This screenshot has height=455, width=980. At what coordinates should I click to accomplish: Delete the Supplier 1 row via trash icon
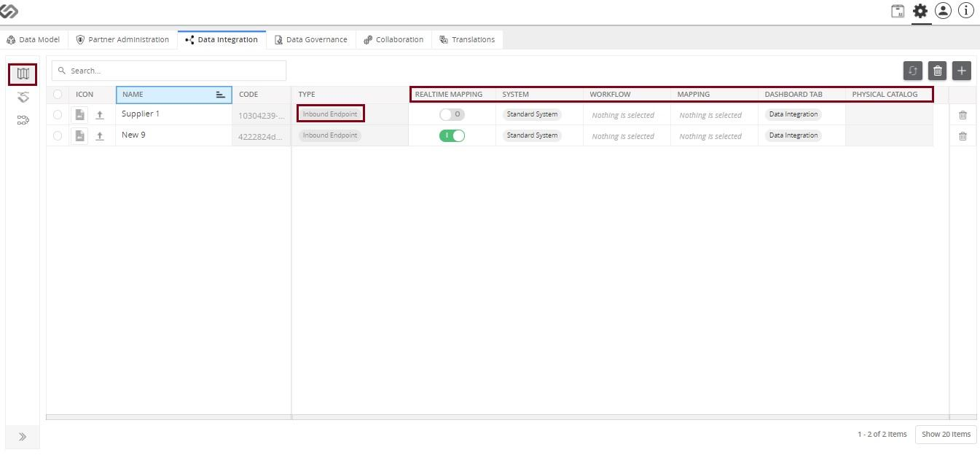[963, 115]
